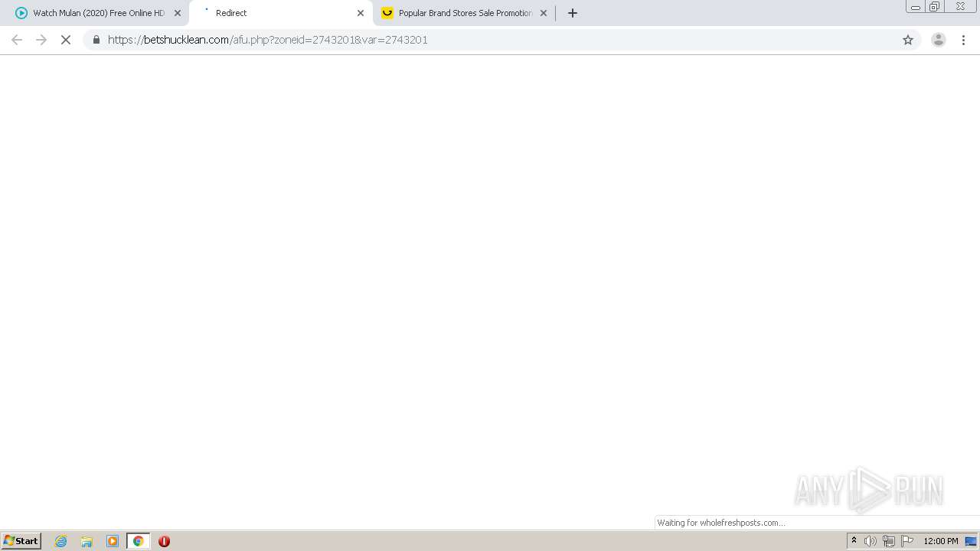The width and height of the screenshot is (980, 551).
Task: Open the Chrome profile avatar menu
Action: click(939, 40)
